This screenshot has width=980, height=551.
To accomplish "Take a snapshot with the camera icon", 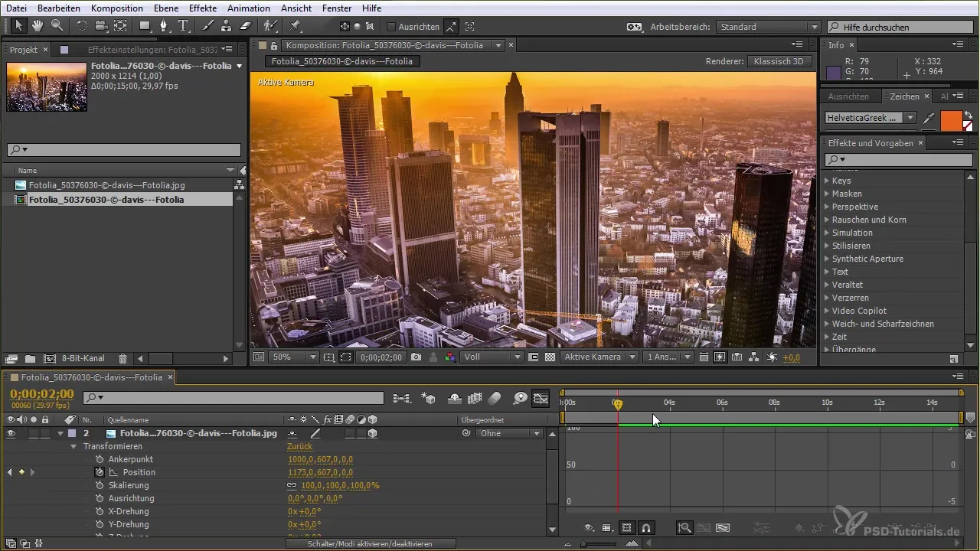I will (x=416, y=357).
